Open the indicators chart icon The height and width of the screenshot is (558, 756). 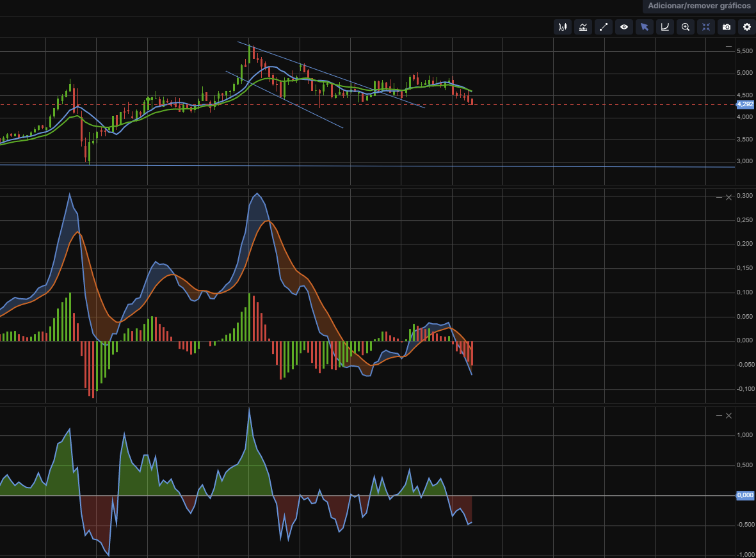pyautogui.click(x=583, y=27)
